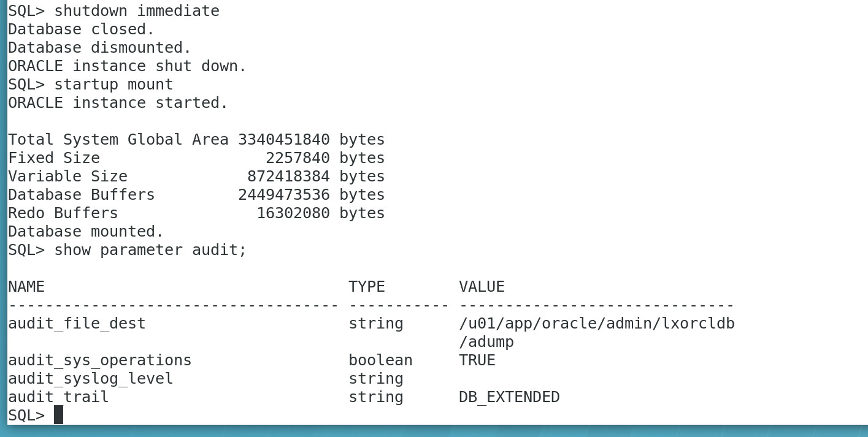
Task: Click the audit_file_dest parameter name
Action: pos(77,324)
